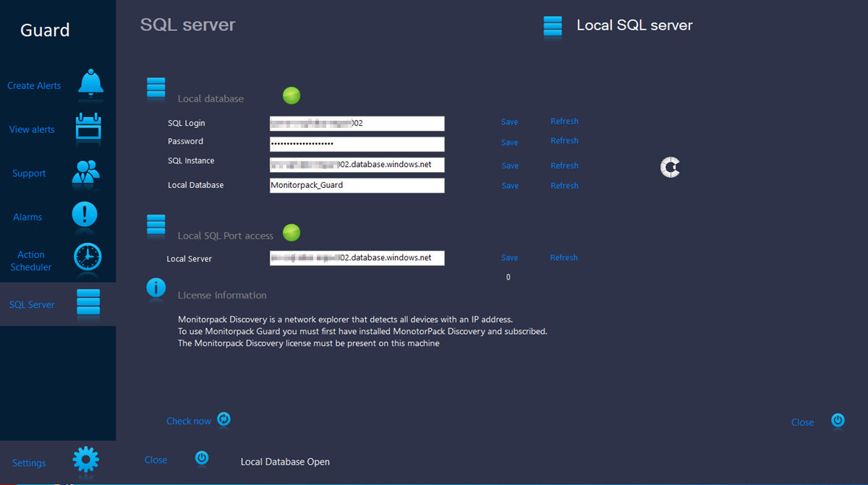Click the Local SQL Port access stack icon
The height and width of the screenshot is (485, 868).
[x=156, y=225]
